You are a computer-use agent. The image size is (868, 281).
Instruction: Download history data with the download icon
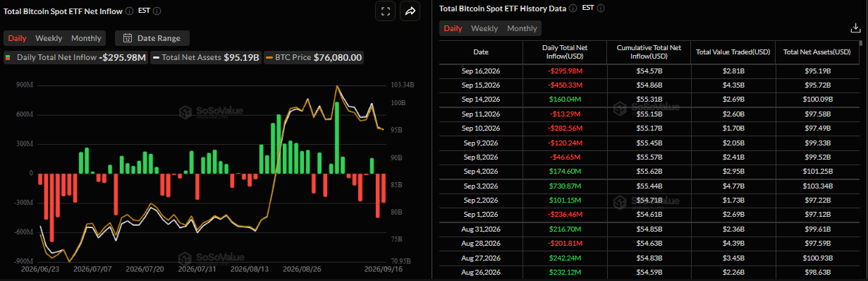pyautogui.click(x=855, y=28)
